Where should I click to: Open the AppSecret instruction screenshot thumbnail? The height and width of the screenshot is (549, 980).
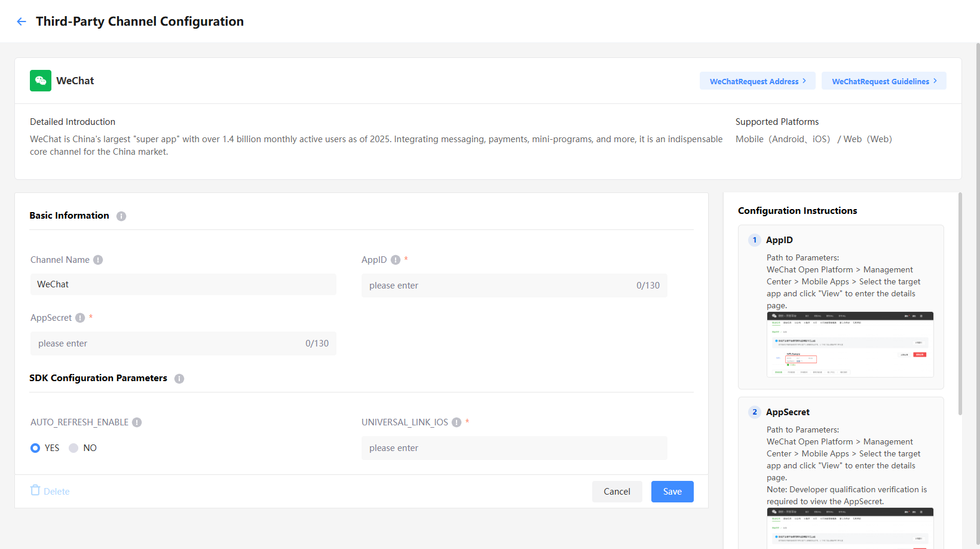(850, 528)
